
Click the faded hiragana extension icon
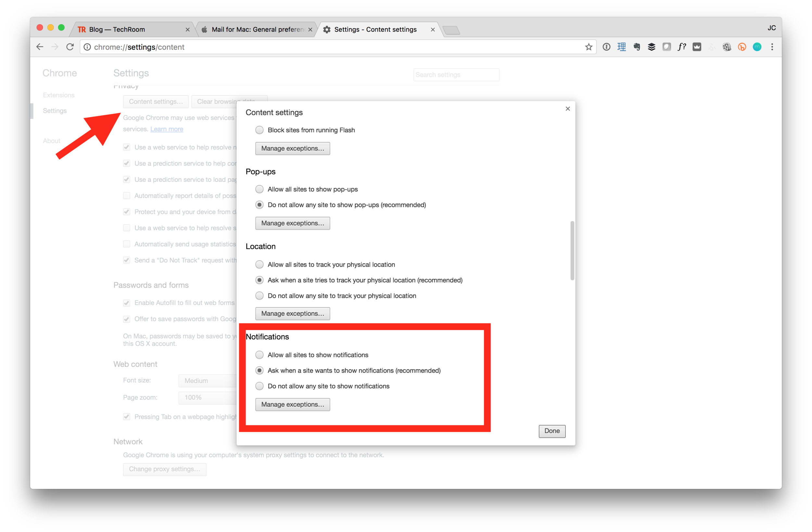(712, 47)
